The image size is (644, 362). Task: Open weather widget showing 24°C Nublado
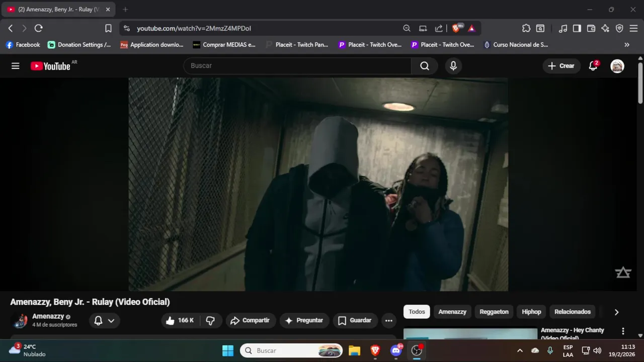click(28, 350)
